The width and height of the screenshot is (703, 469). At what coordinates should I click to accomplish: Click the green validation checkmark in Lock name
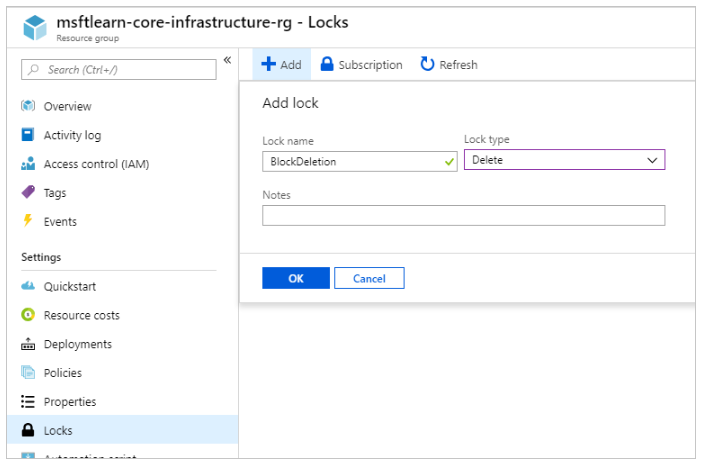[x=449, y=162]
